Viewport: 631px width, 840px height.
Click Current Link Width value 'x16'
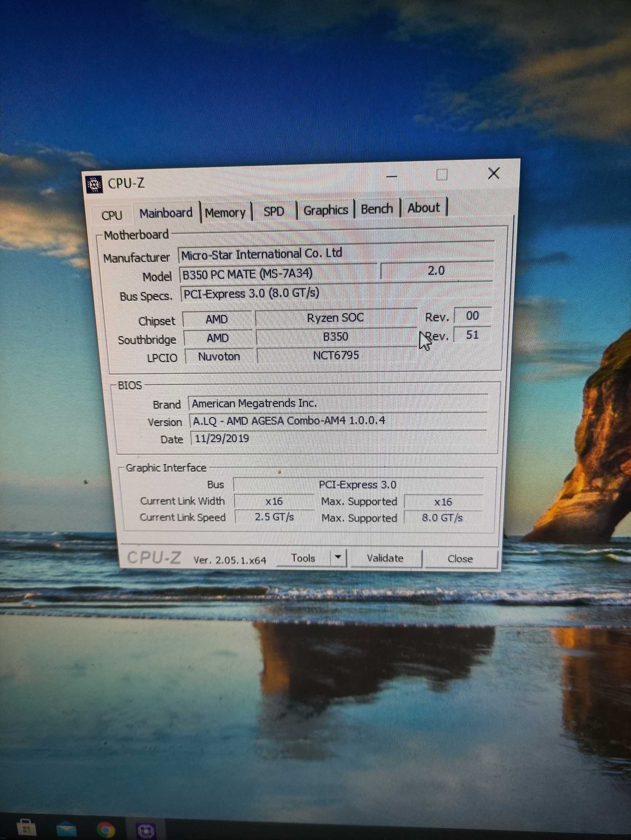coord(274,501)
